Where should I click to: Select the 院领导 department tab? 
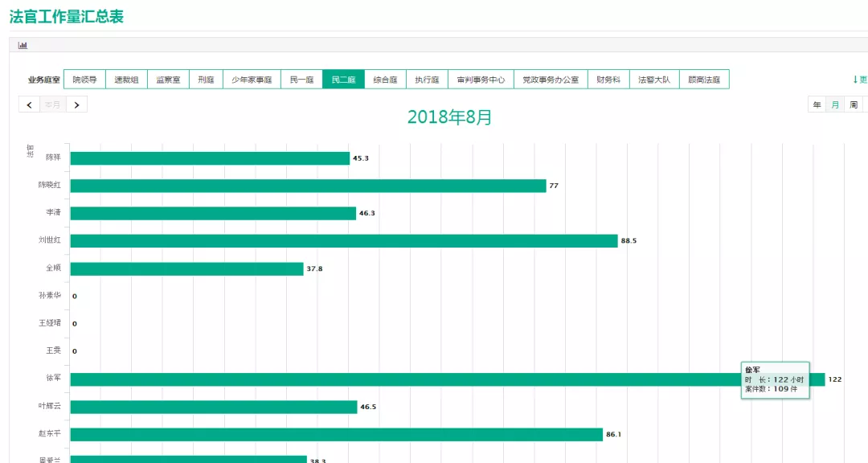84,80
